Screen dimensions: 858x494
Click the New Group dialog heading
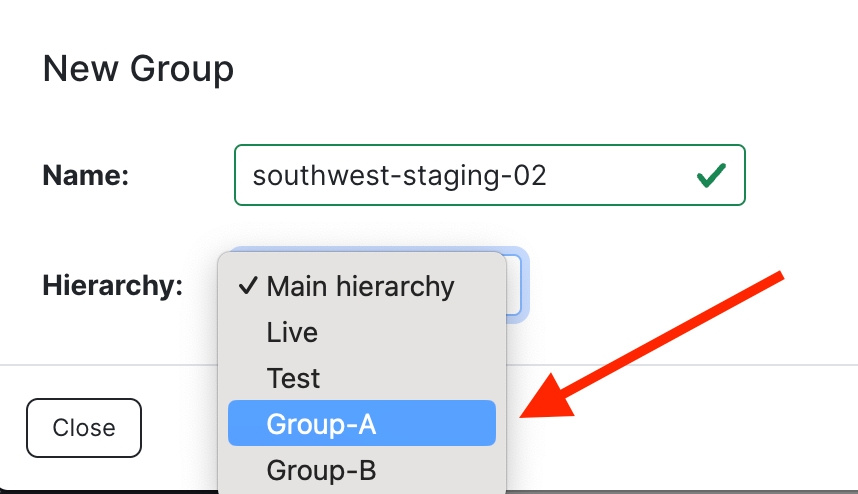[x=138, y=69]
